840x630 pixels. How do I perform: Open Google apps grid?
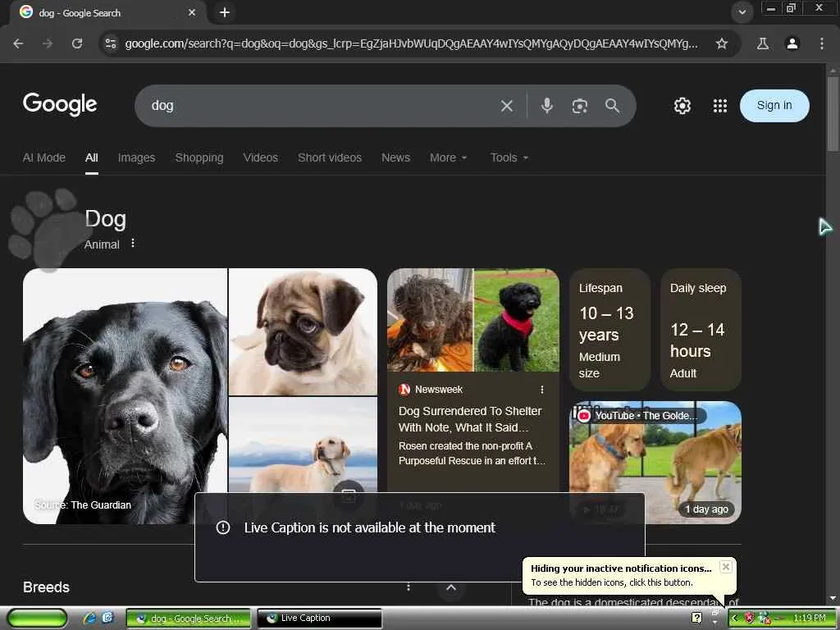[x=720, y=106]
